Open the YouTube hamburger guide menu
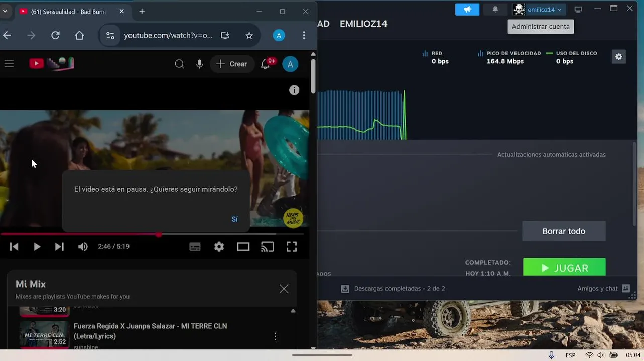Screen dimensions: 644x361 [x=9, y=64]
